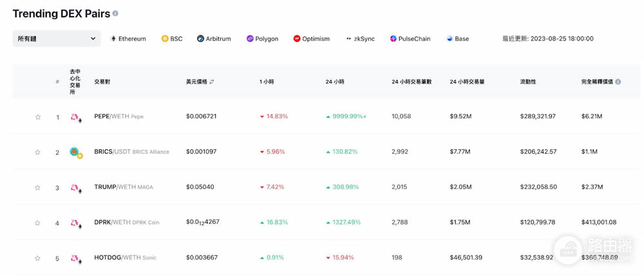
Task: Filter pairs by BSC chain
Action: (172, 39)
